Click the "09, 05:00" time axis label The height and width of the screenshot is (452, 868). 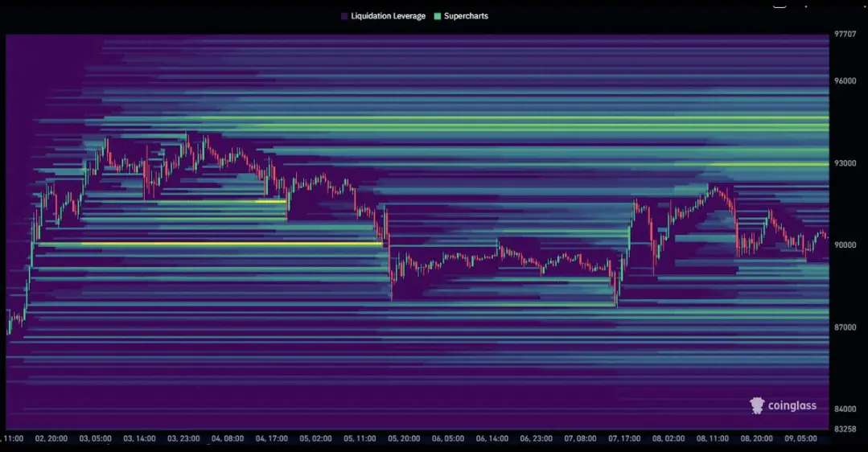click(x=801, y=438)
